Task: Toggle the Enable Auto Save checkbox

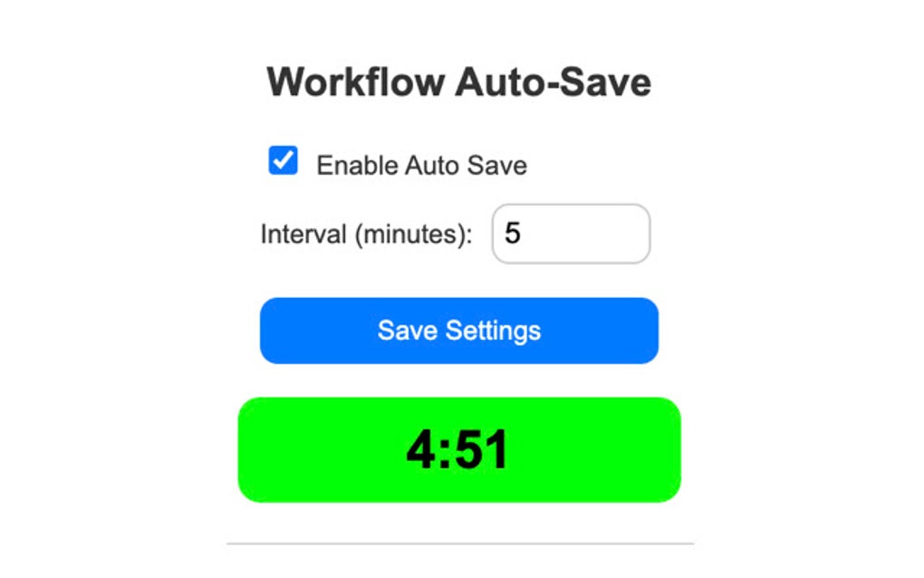Action: pos(282,161)
